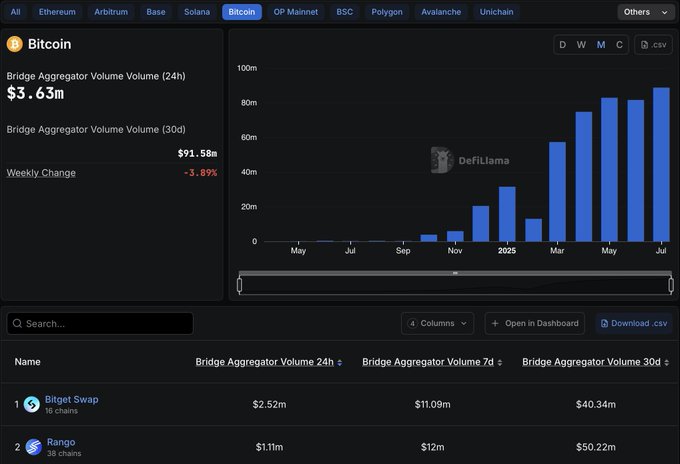
Task: Click the '16 chains' text under Bitget Swap
Action: point(61,411)
